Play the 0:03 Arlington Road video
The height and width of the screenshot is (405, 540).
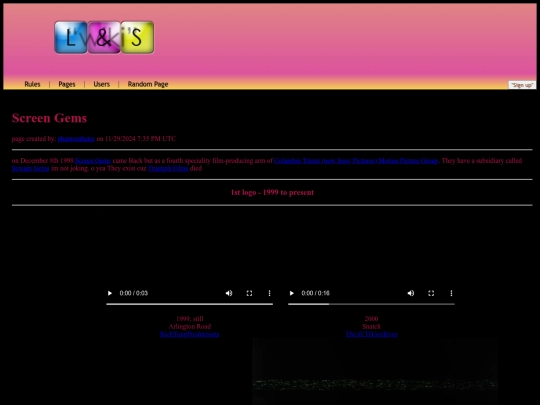(110, 293)
